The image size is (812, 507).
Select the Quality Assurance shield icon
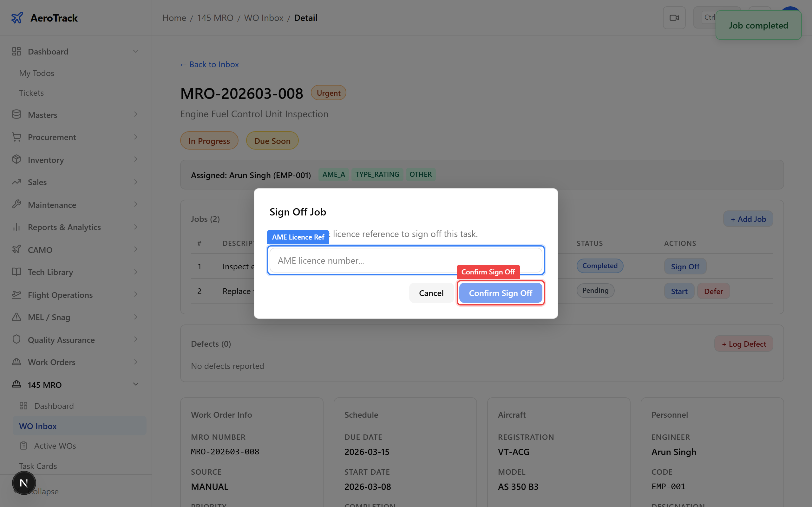point(16,339)
